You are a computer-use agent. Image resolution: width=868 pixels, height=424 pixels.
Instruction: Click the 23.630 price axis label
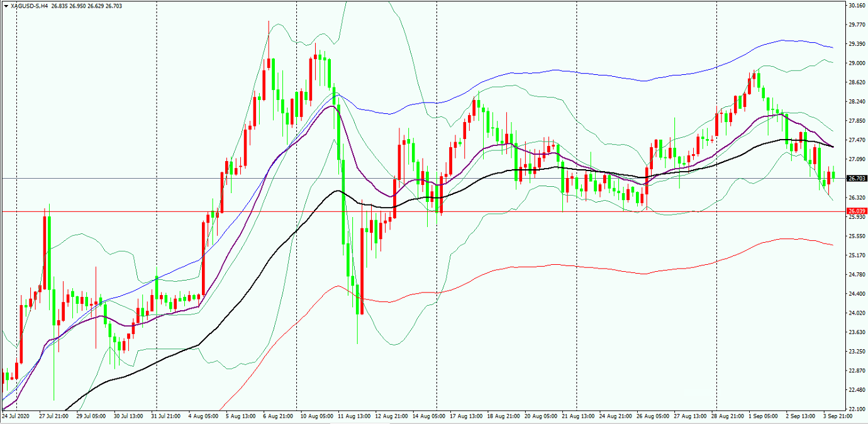(x=856, y=332)
